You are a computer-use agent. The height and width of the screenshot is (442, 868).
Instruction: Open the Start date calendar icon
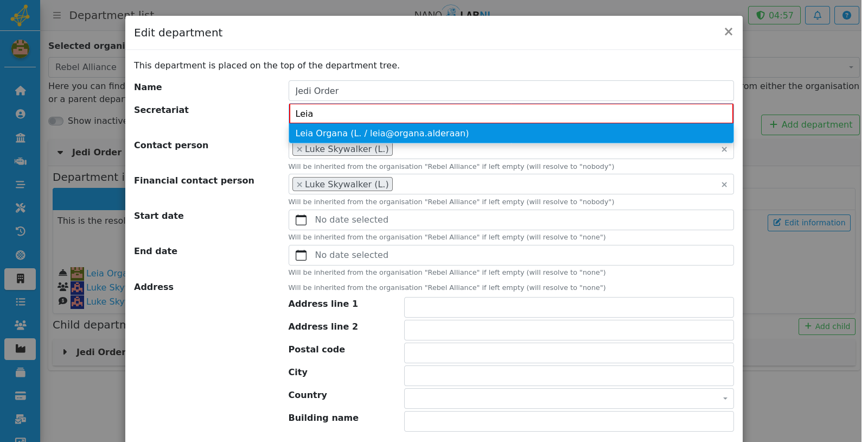click(x=301, y=220)
